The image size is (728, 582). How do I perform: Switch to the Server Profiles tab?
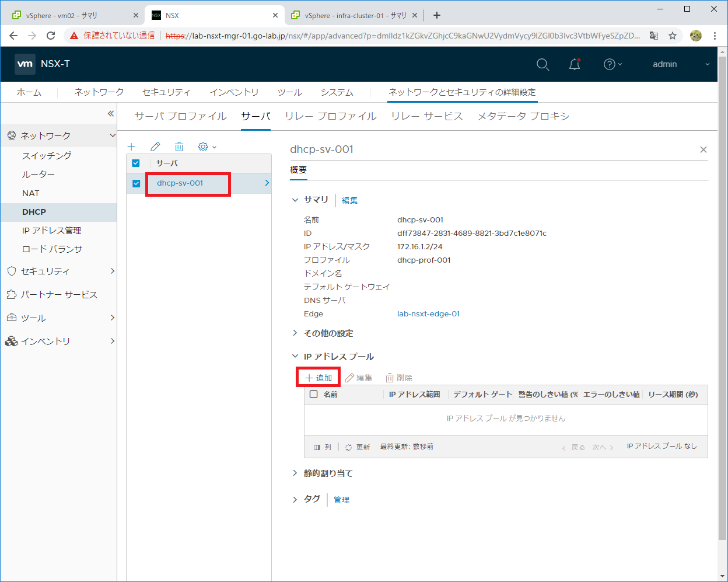click(x=180, y=116)
